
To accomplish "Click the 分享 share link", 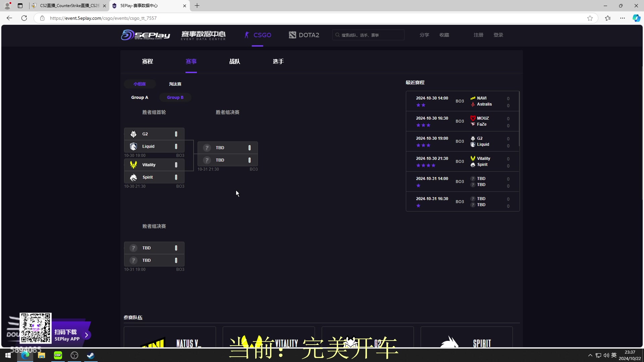I will tap(424, 35).
